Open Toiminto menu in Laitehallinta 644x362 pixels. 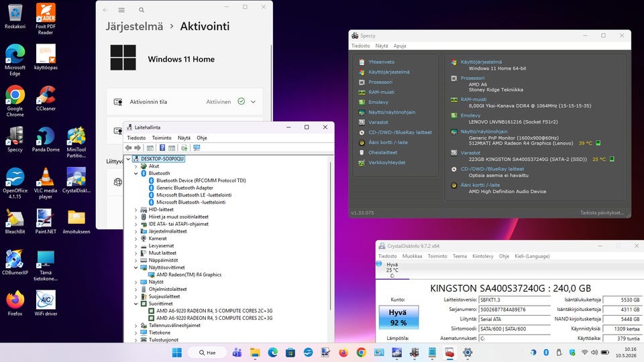coord(162,138)
